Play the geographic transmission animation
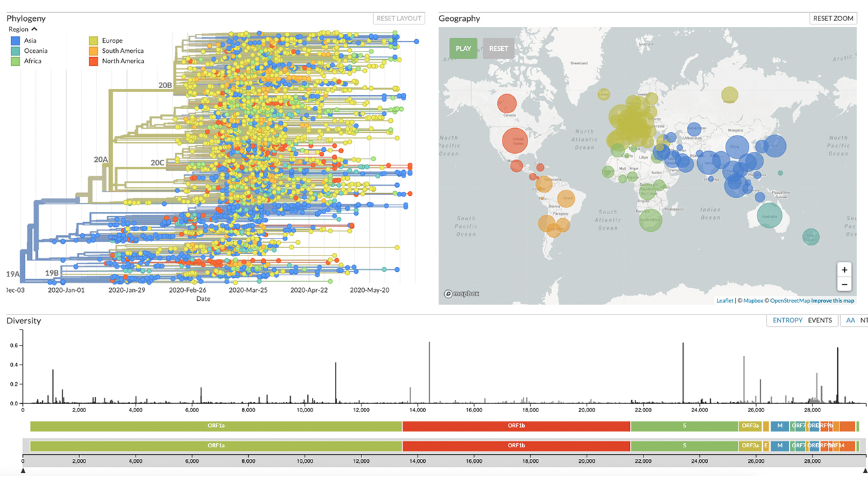 coord(463,49)
